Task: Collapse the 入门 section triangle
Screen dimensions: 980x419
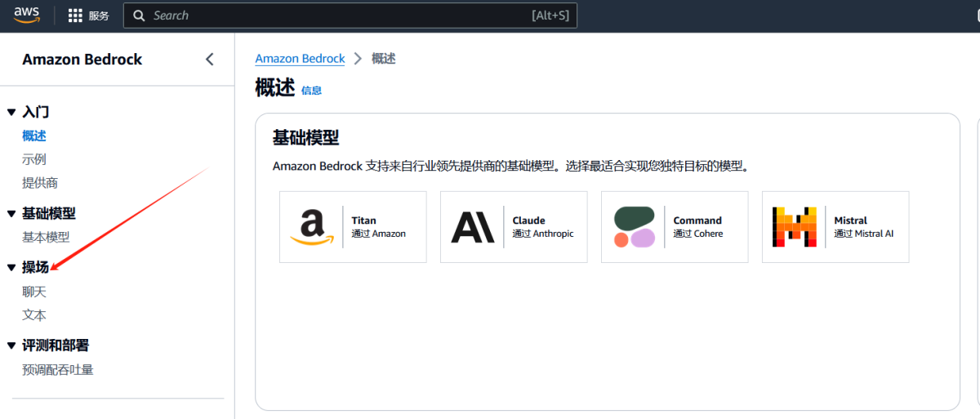Action: 11,113
